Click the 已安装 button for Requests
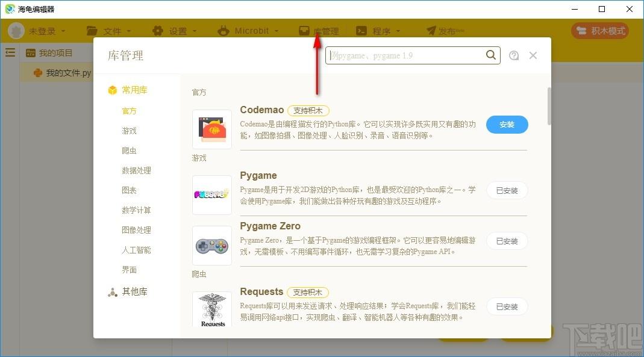 point(507,306)
